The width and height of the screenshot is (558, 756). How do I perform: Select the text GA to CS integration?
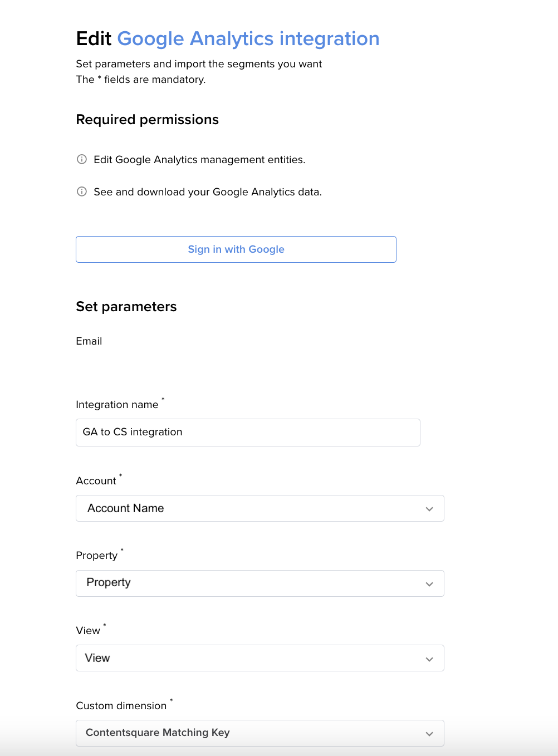point(132,432)
